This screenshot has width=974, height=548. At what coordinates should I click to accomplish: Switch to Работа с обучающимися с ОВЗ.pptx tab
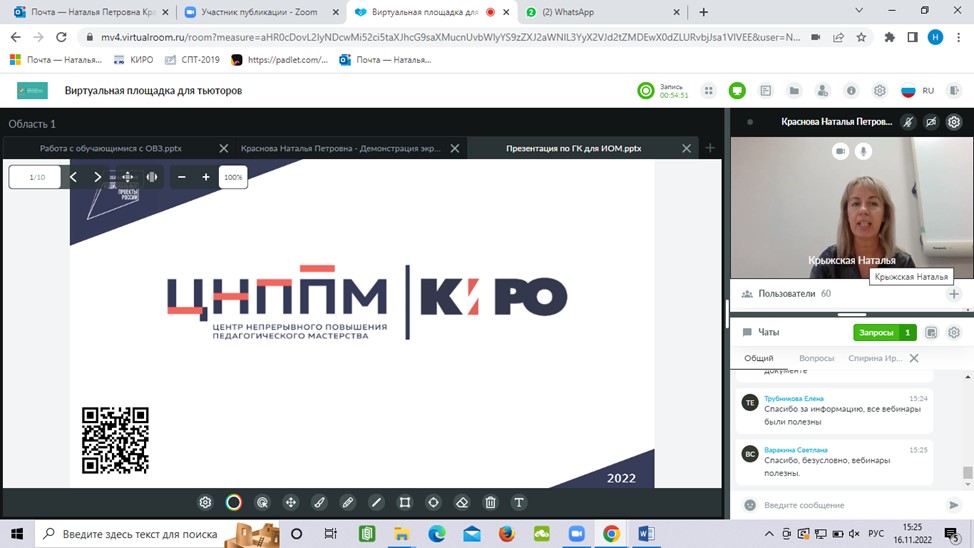tap(111, 148)
